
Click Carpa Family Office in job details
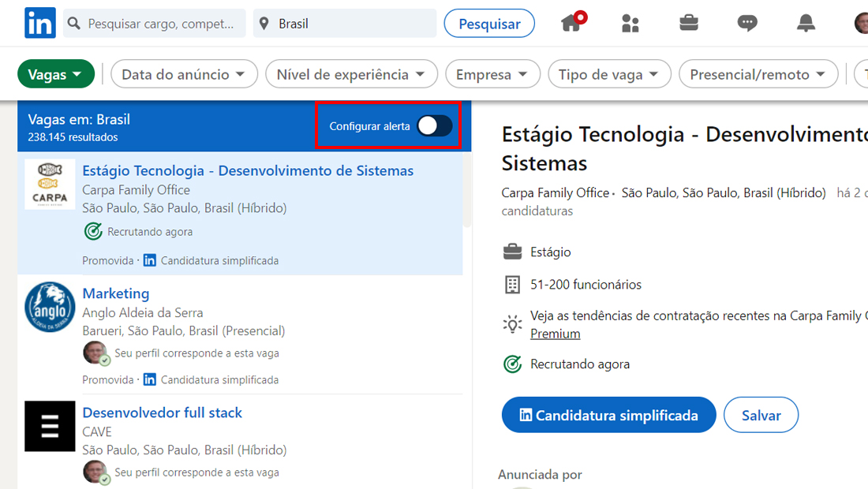[x=556, y=192]
